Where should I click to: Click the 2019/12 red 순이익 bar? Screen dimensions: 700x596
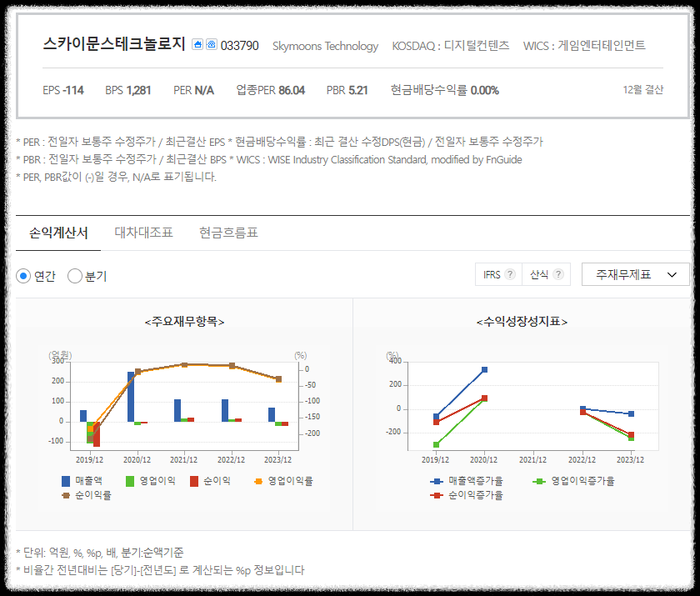click(x=97, y=434)
